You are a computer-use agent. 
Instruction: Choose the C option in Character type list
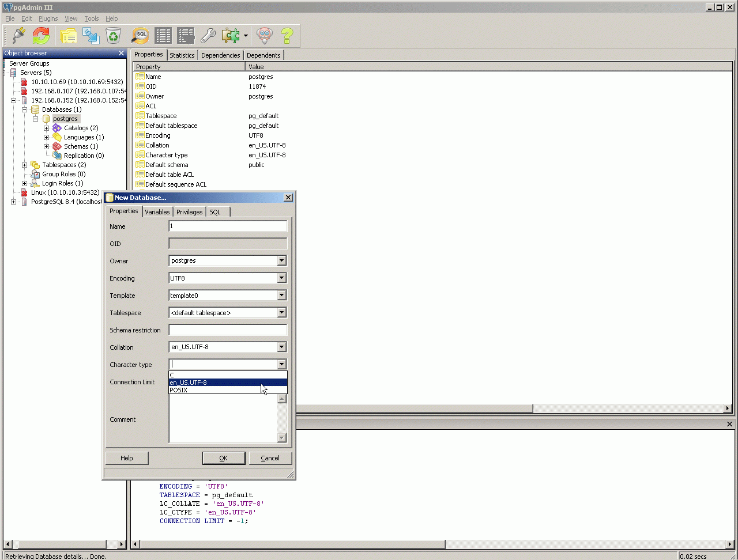click(228, 375)
